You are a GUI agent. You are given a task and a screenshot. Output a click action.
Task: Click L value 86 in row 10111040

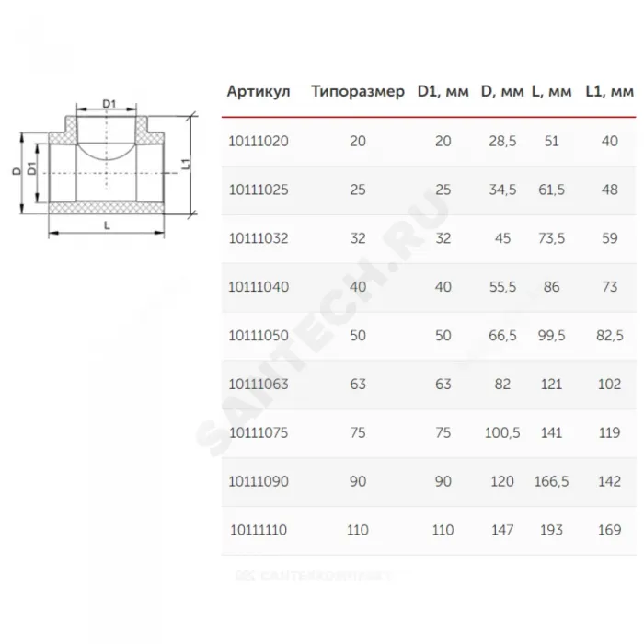click(x=552, y=287)
